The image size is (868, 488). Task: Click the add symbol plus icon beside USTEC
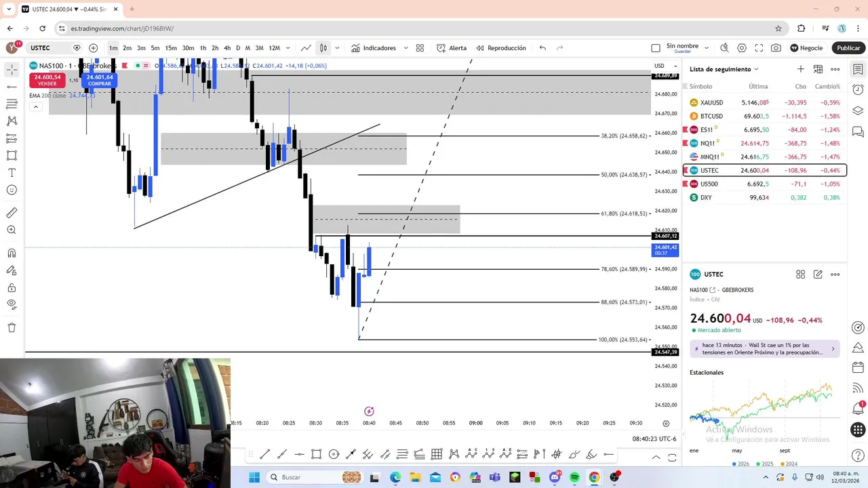tap(93, 48)
